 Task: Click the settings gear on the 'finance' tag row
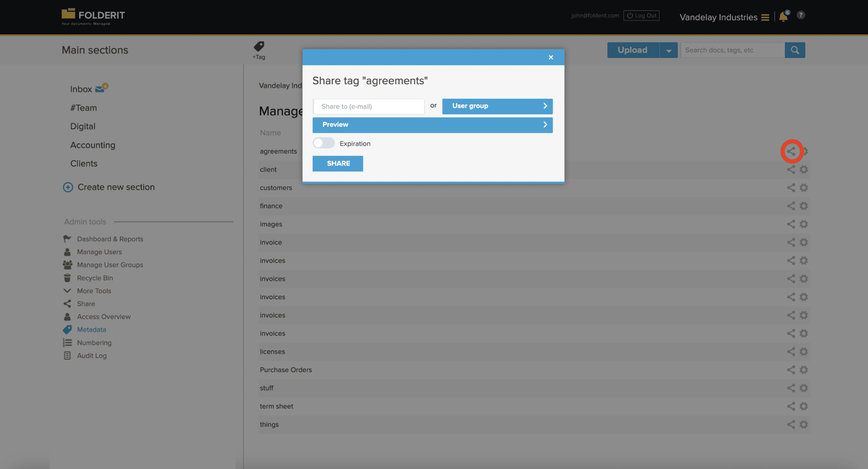click(804, 206)
